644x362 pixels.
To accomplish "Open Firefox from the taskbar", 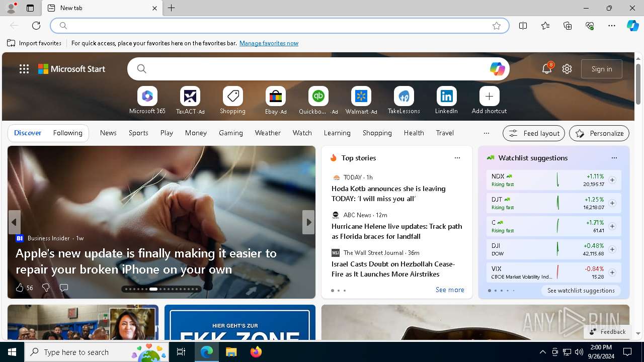I will click(x=256, y=352).
